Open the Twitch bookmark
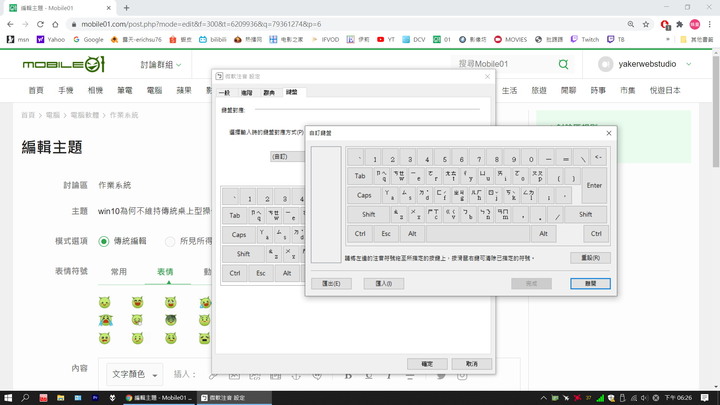 pos(585,39)
